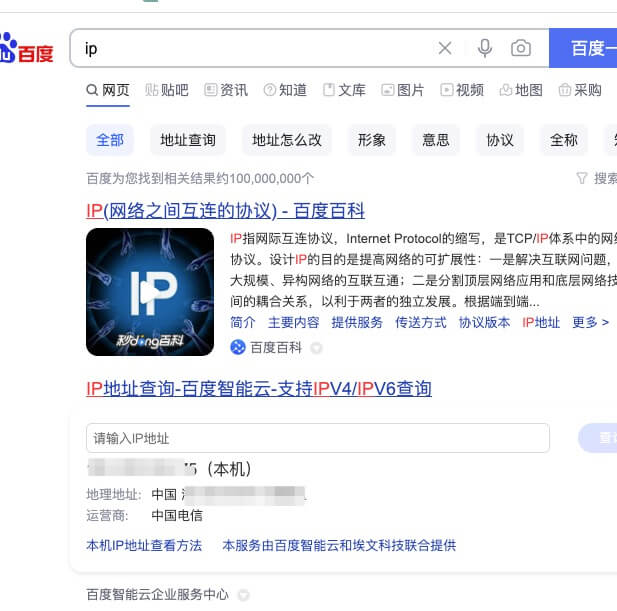Image resolution: width=617 pixels, height=611 pixels.
Task: Select the 全部 filter chip
Action: (x=110, y=140)
